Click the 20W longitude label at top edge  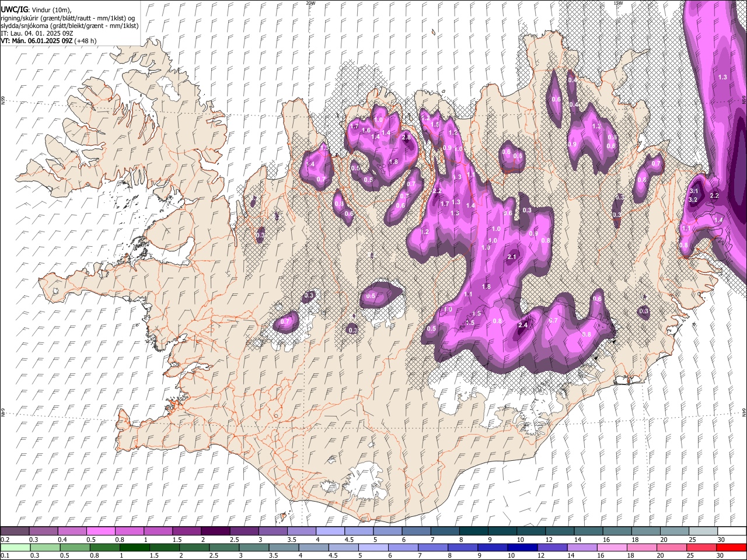tap(310, 2)
